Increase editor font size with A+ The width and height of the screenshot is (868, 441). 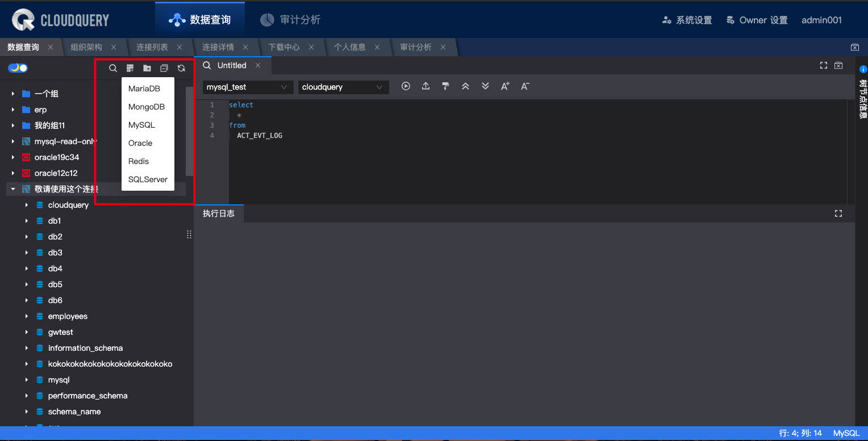pyautogui.click(x=505, y=86)
